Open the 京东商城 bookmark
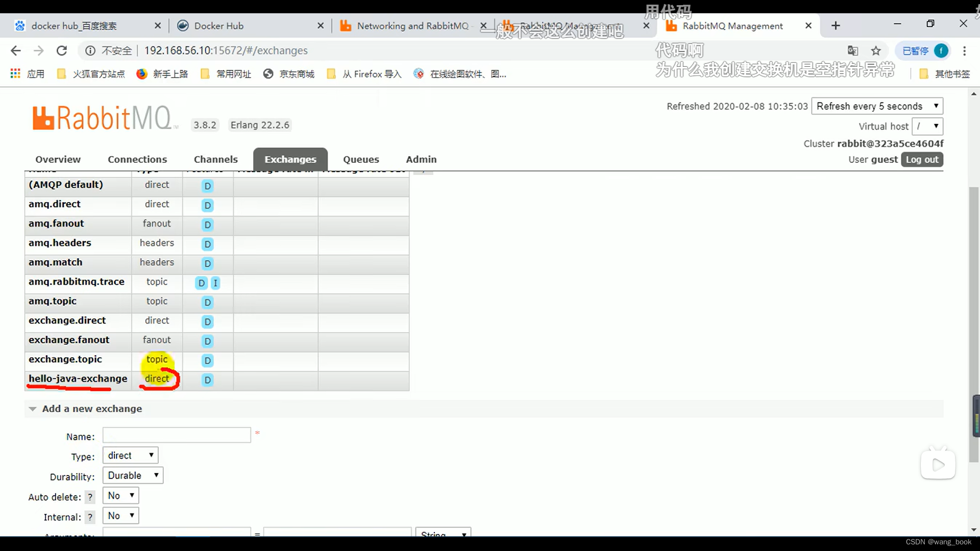Viewport: 980px width, 551px height. (x=289, y=74)
